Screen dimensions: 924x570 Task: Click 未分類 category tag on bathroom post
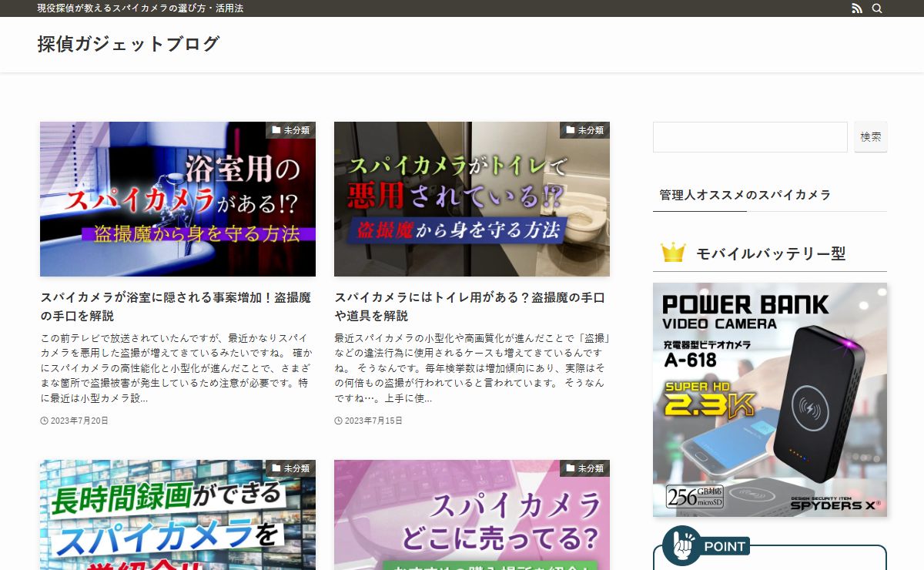pyautogui.click(x=291, y=130)
